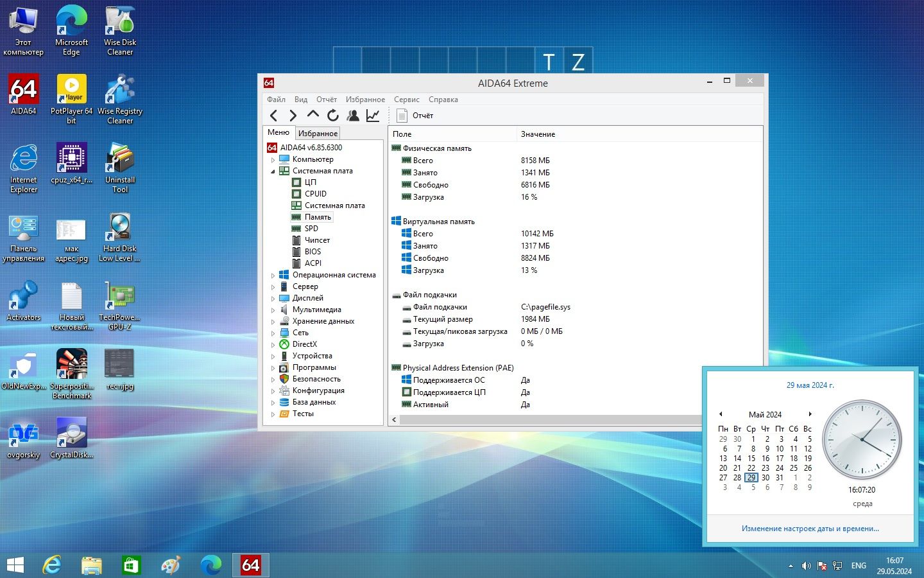Click the Отчёт report toolbar button
The height and width of the screenshot is (578, 924).
tap(415, 116)
